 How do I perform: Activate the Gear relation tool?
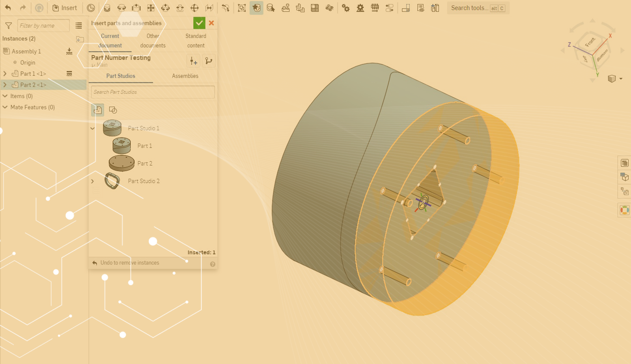click(x=345, y=8)
